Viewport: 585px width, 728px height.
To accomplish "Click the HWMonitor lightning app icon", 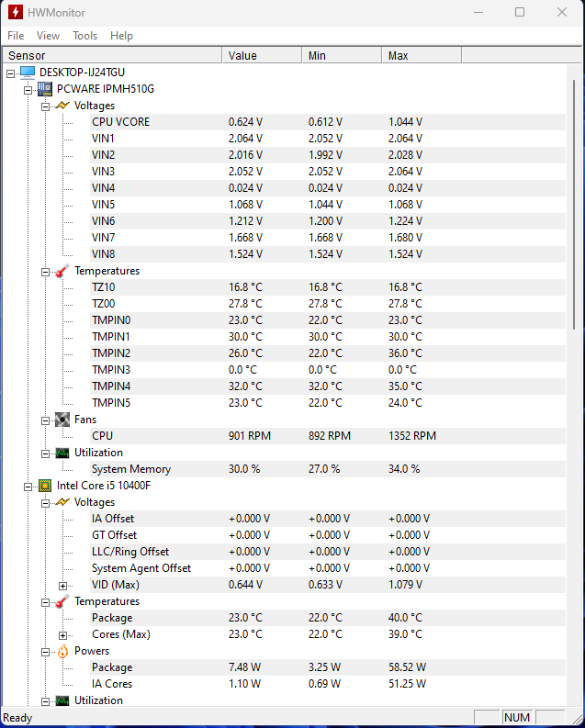I will pos(15,12).
